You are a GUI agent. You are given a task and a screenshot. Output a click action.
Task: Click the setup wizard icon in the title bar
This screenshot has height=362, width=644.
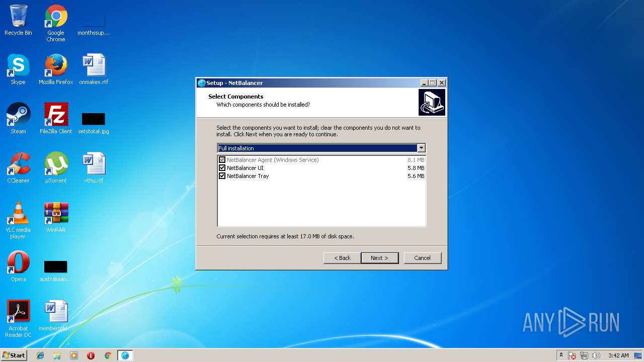pyautogui.click(x=202, y=83)
